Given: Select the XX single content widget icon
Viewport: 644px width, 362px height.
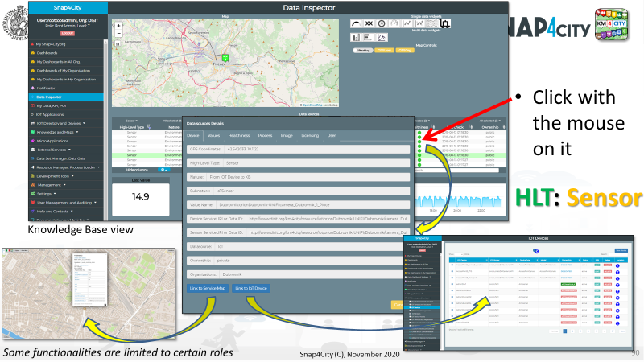Looking at the screenshot, I should coord(369,24).
